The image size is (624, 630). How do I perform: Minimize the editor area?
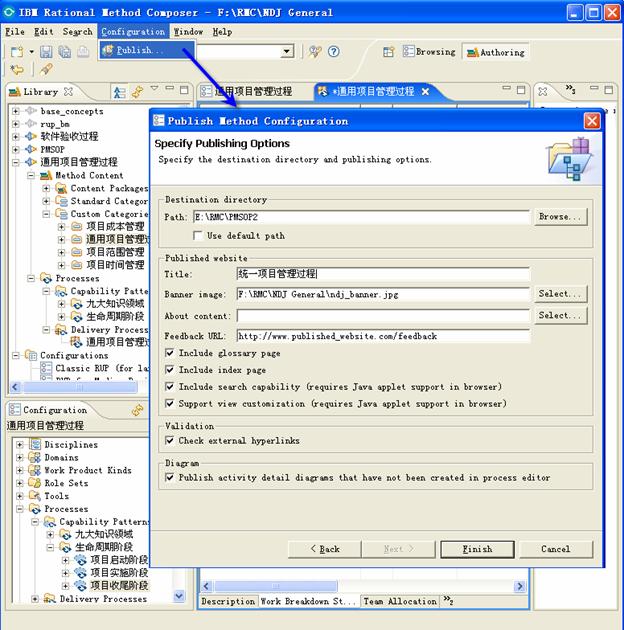[506, 88]
